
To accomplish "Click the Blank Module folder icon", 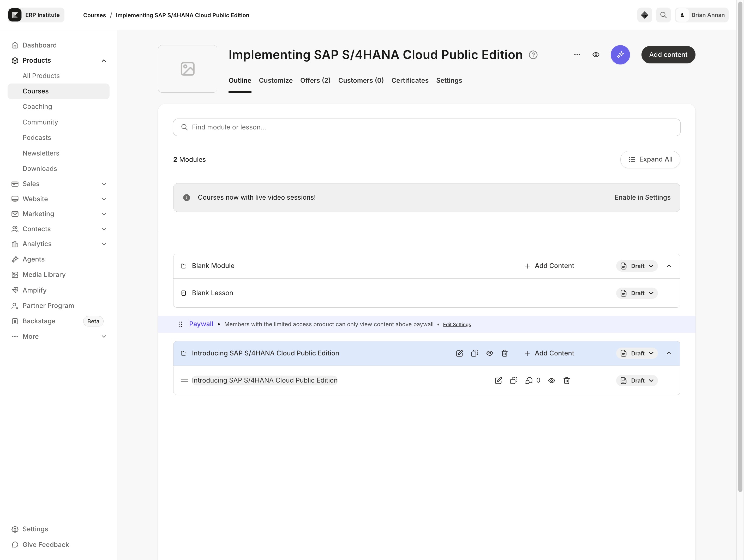I will point(184,266).
